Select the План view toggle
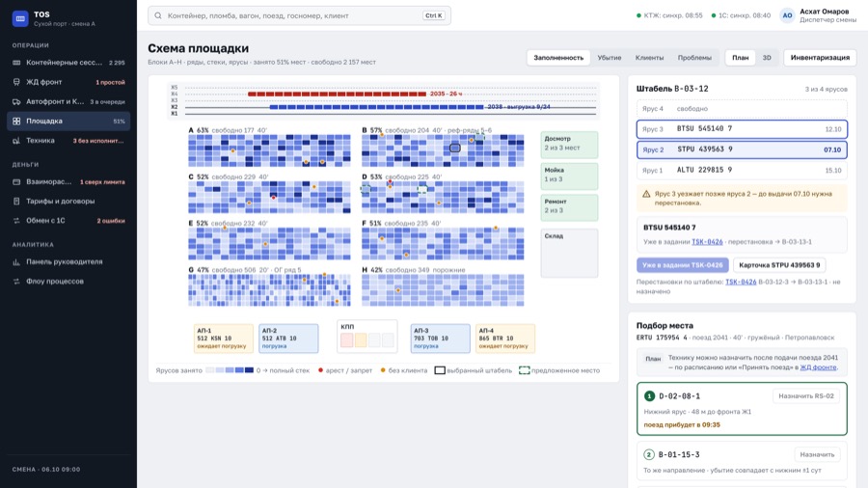This screenshot has height=488, width=868. coord(740,58)
